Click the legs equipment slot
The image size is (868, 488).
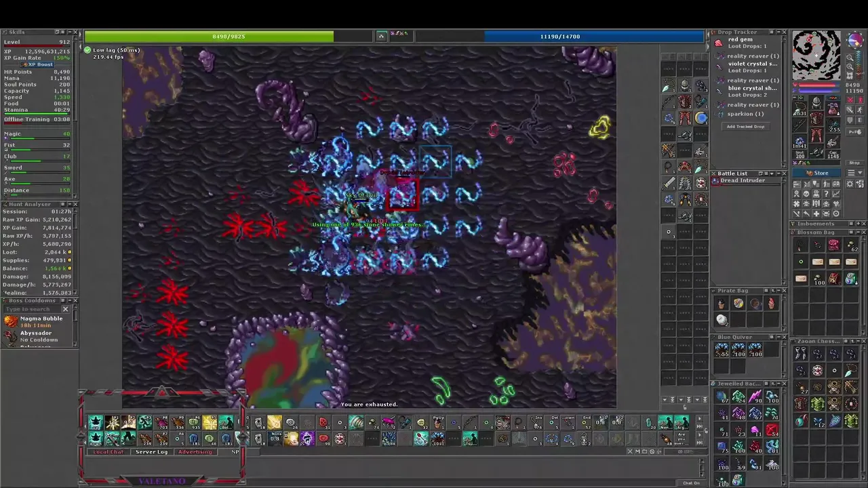pos(816,134)
